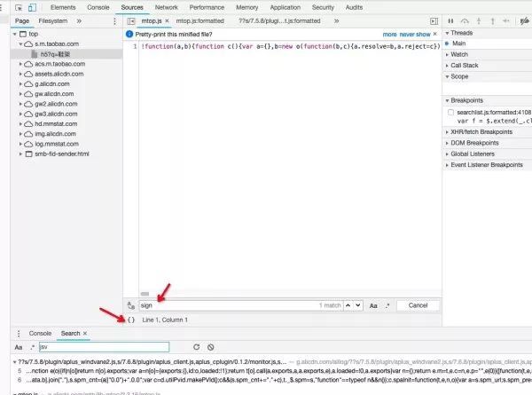
Task: Toggle match case in find bar
Action: pyautogui.click(x=373, y=305)
